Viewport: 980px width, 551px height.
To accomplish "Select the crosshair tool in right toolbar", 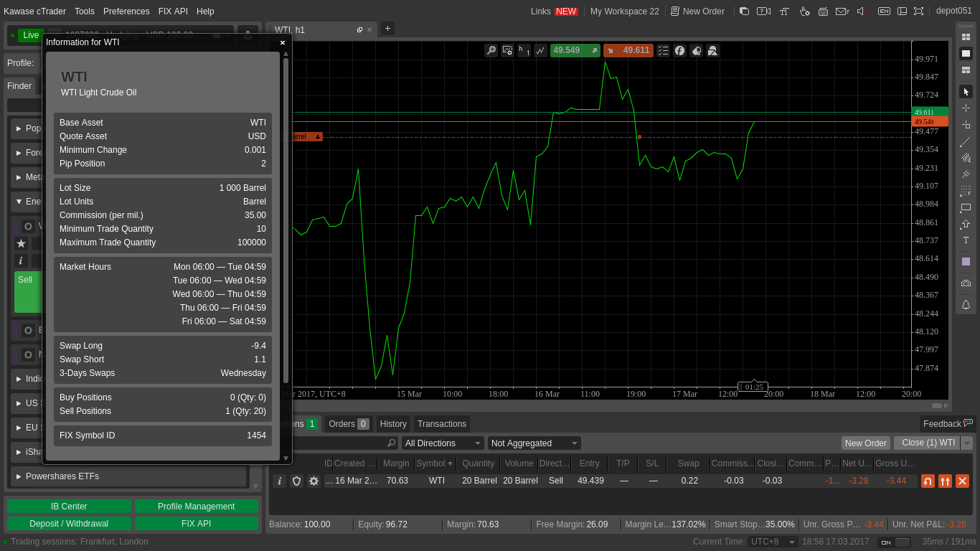I will click(966, 108).
